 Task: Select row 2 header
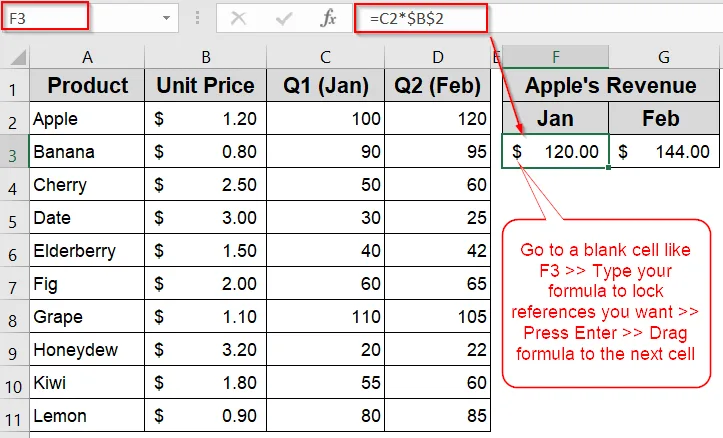pos(14,119)
